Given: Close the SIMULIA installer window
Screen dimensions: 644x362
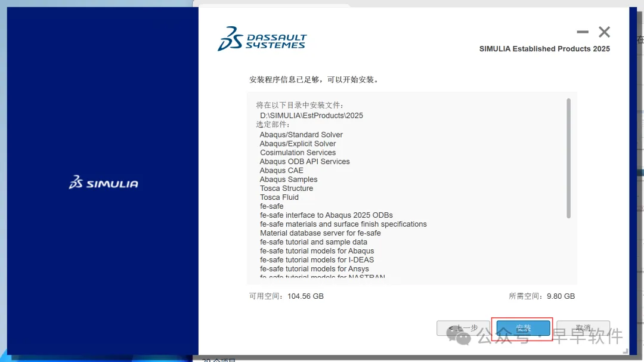Looking at the screenshot, I should point(604,32).
